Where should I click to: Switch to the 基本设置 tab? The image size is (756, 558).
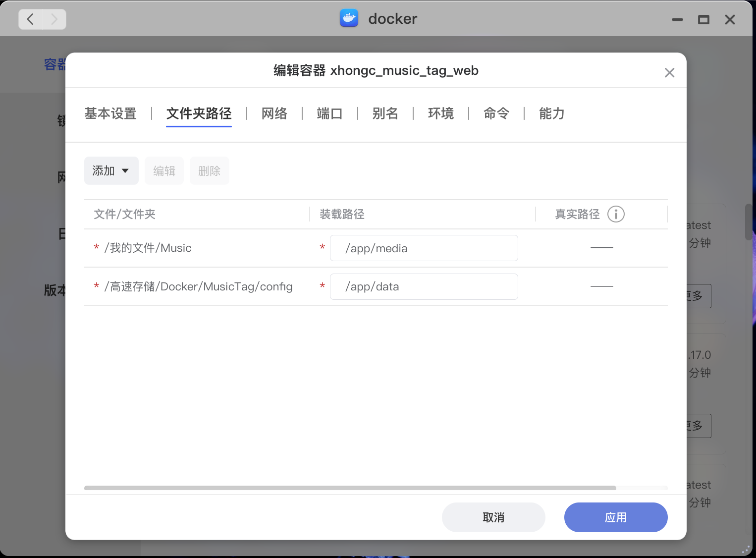110,113
